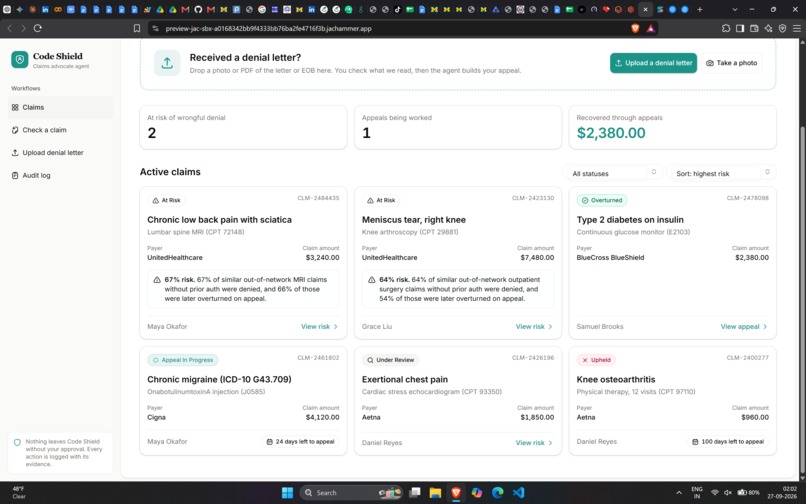Open Chronic low back pain with sciatica claim
Image resolution: width=806 pixels, height=504 pixels.
pos(219,220)
